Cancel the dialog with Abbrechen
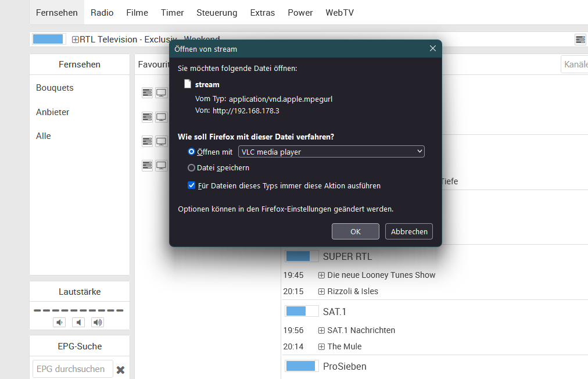Screen dimensions: 588x379 (x=409, y=231)
